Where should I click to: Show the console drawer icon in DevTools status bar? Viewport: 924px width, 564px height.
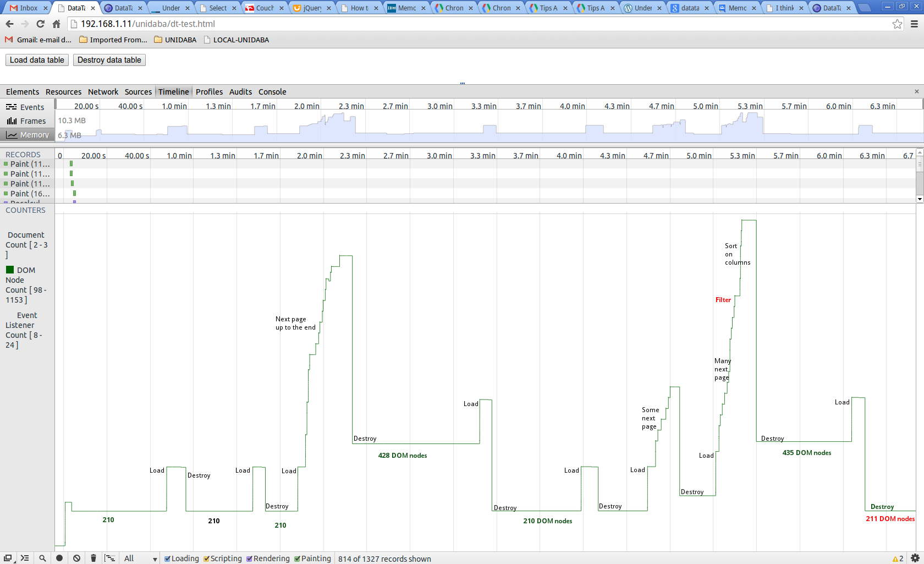(25, 558)
